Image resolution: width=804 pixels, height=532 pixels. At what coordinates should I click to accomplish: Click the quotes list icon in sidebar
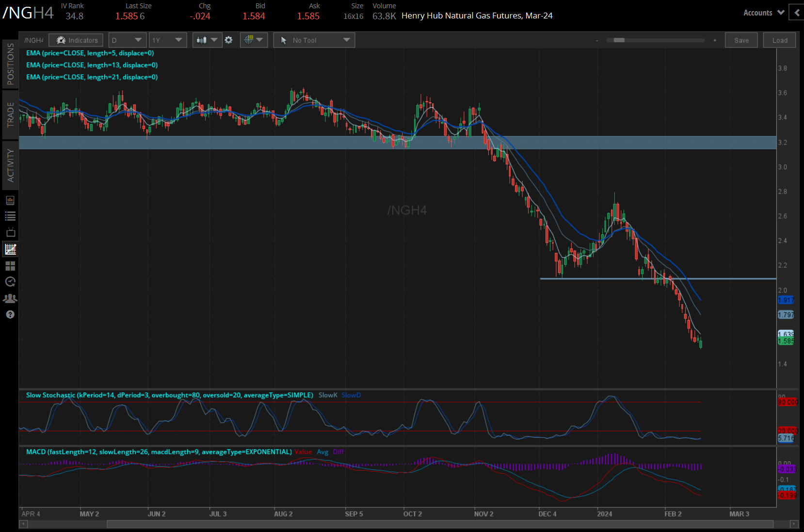point(10,216)
